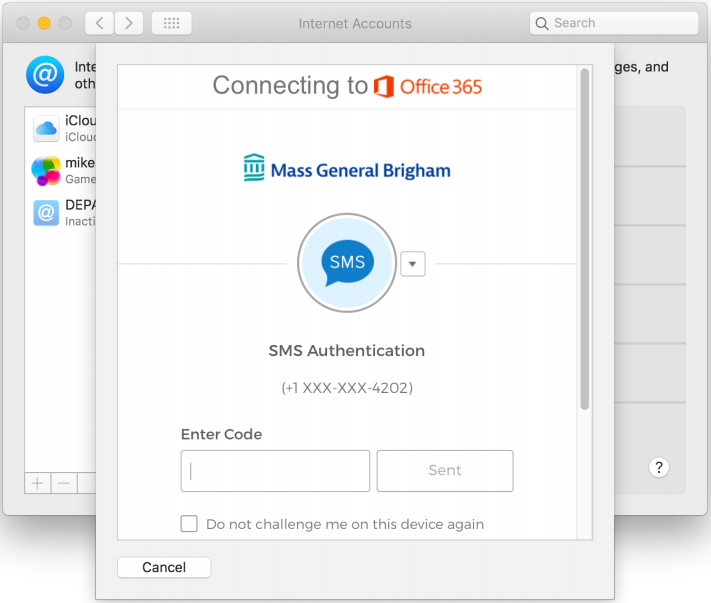Select the inactive DEP account icon

(x=46, y=213)
